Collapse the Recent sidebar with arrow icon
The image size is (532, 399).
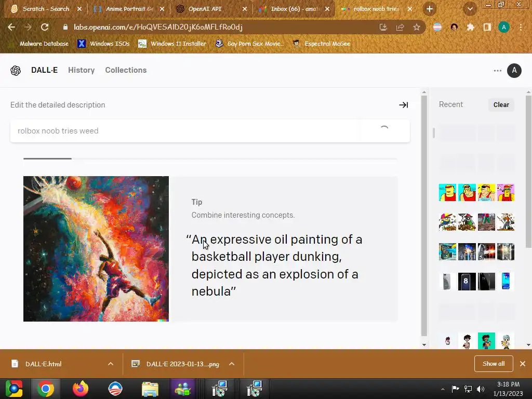(x=403, y=105)
